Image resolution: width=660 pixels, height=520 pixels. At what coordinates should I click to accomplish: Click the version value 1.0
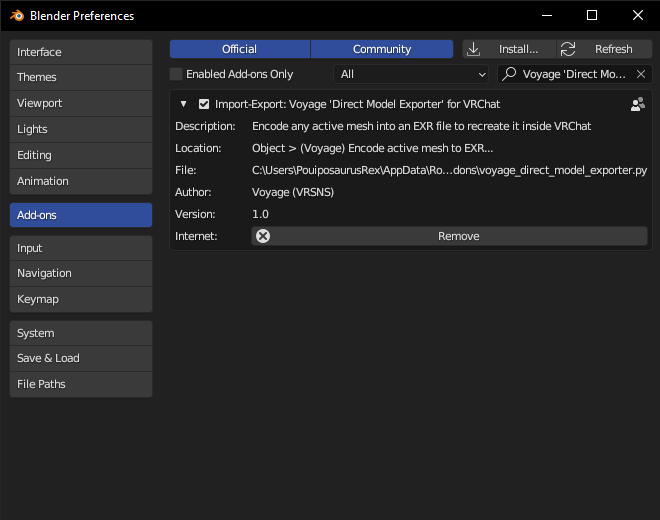click(260, 214)
